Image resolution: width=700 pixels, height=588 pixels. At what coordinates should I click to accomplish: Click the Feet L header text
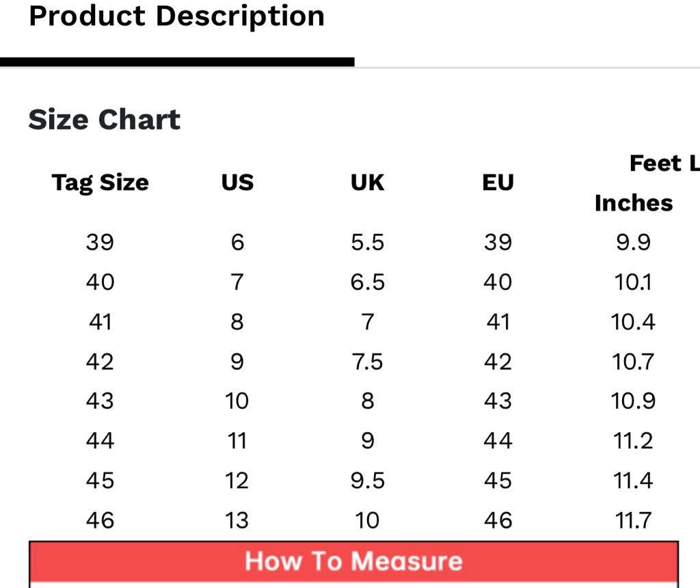[664, 163]
